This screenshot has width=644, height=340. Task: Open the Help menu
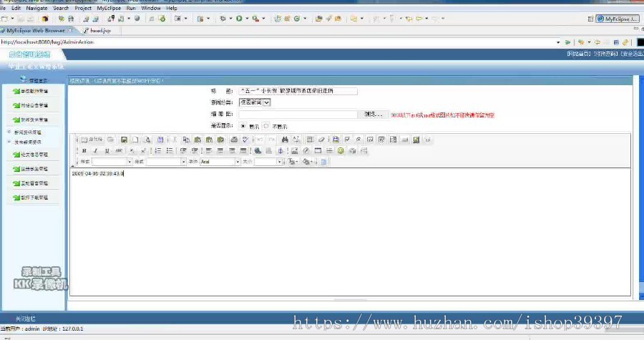coord(172,8)
